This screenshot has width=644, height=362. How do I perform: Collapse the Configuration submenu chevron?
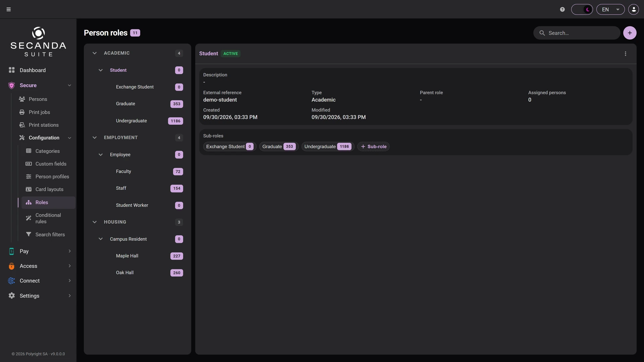click(x=69, y=138)
